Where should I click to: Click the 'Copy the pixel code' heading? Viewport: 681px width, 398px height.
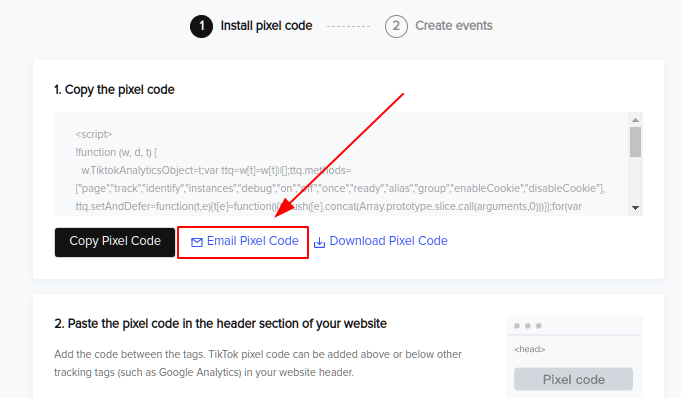coord(114,90)
